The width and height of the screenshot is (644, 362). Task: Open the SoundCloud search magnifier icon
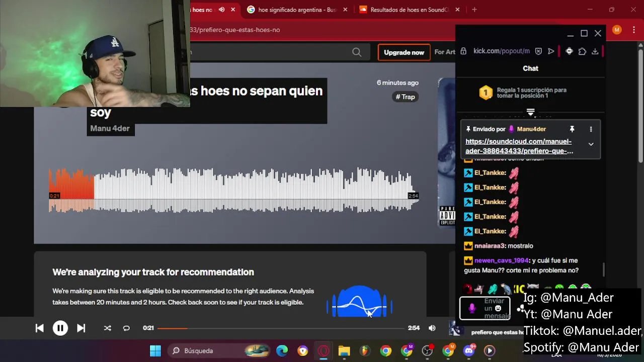point(357,52)
